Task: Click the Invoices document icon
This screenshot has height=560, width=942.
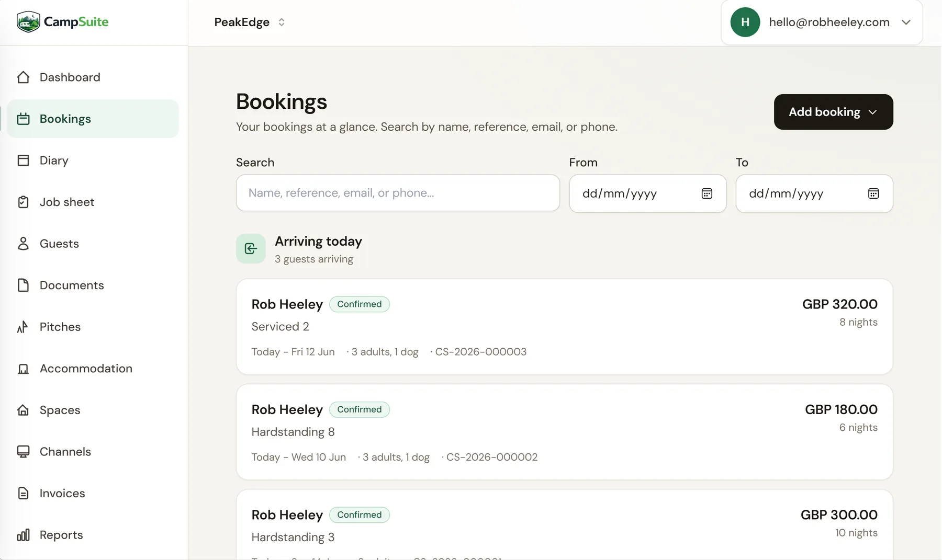Action: [x=23, y=493]
